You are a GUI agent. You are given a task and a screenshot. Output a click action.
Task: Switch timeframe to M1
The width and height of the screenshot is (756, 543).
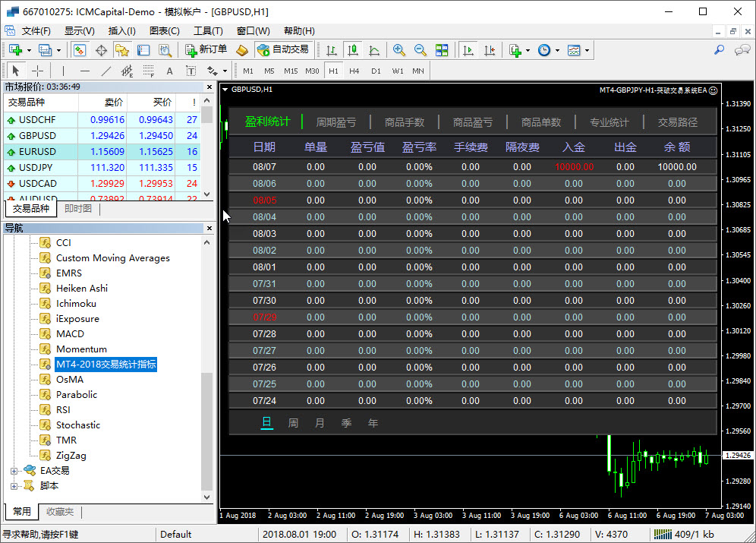coord(247,71)
